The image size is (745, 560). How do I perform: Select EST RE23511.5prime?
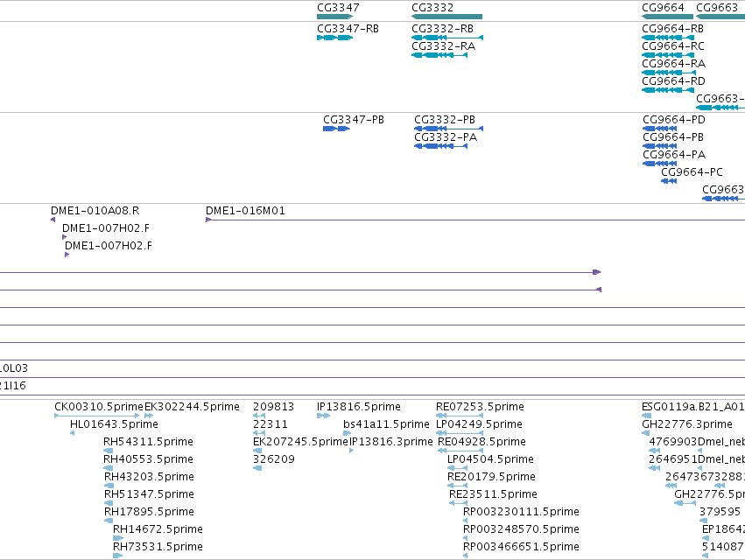coord(493,494)
